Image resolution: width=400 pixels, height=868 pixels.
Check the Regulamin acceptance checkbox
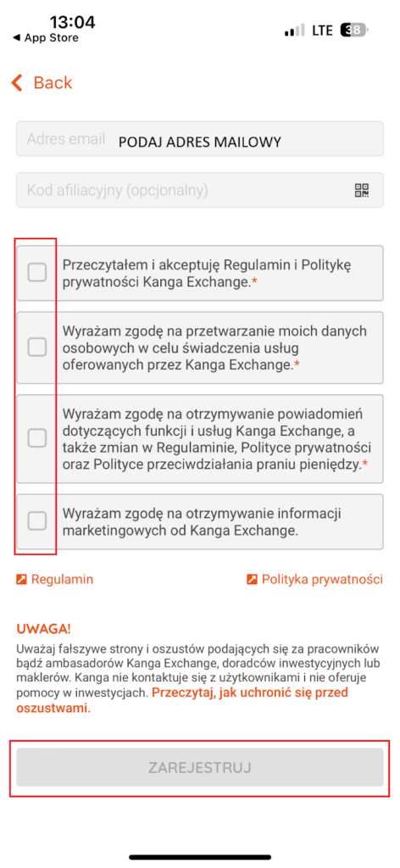(x=37, y=272)
